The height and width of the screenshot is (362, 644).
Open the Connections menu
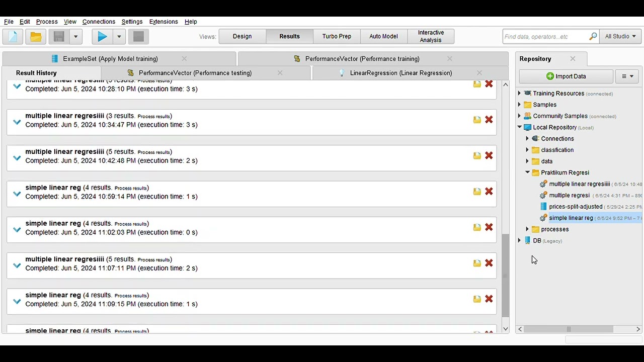[x=99, y=22]
